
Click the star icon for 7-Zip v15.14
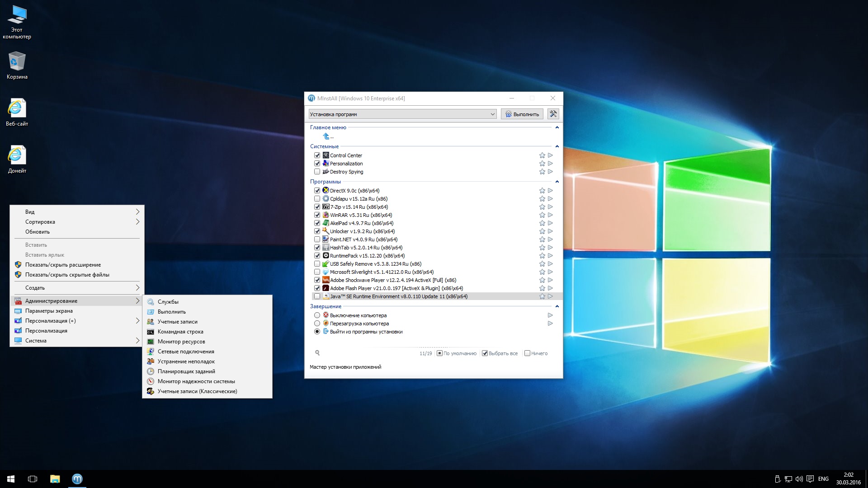[x=542, y=207]
